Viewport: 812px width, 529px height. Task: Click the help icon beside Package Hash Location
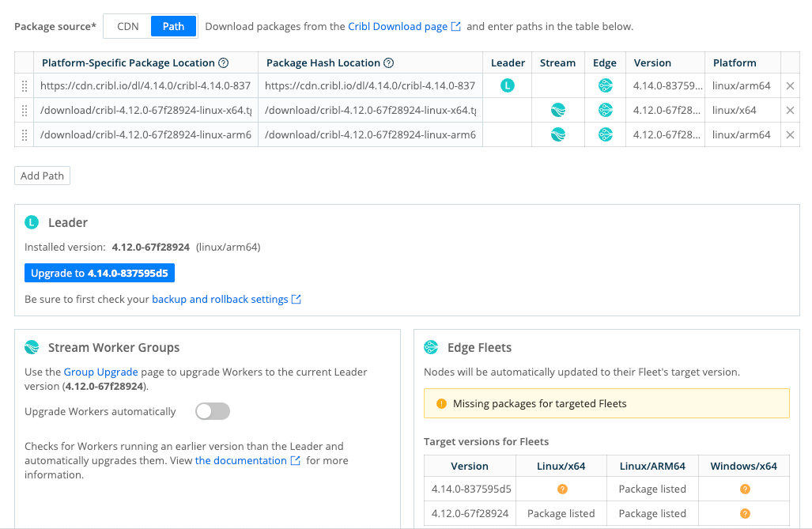[388, 63]
